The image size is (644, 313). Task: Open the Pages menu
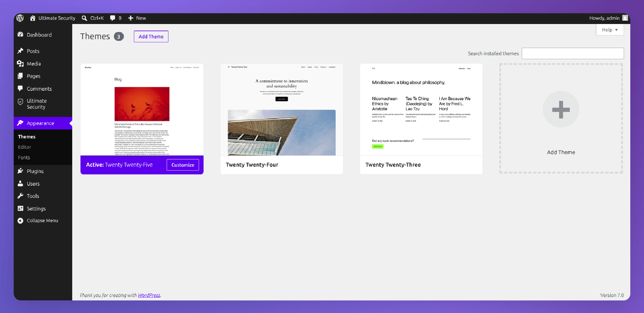(x=33, y=76)
